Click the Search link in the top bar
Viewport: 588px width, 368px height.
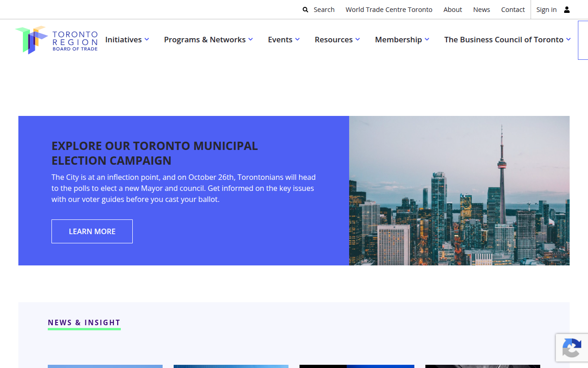coord(324,10)
